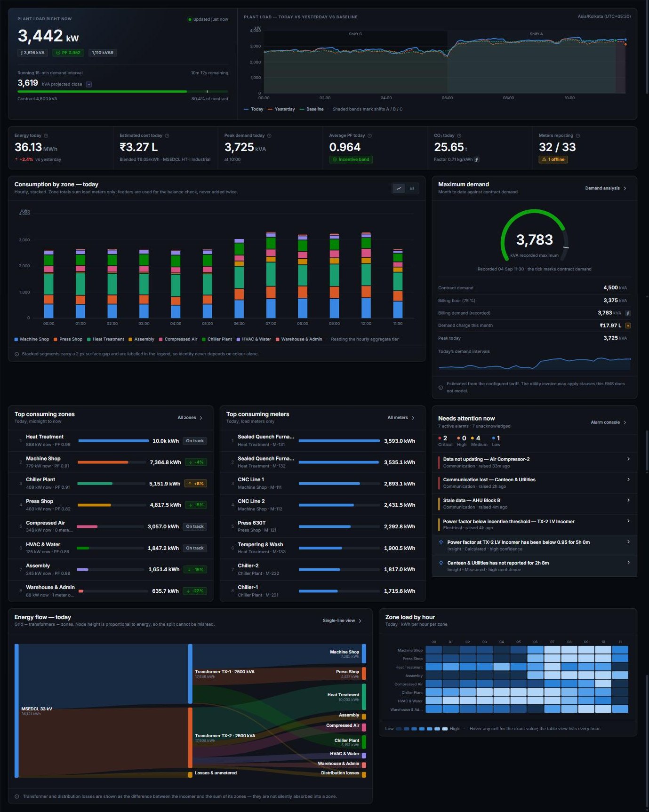The width and height of the screenshot is (649, 812).
Task: Click the 1,110 kVAR badge
Action: click(x=103, y=53)
